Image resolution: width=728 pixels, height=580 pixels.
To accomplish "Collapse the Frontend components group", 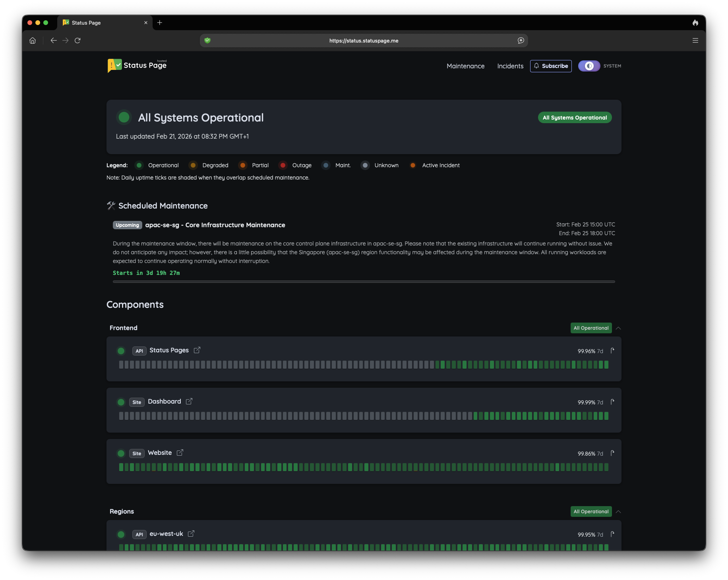I will 618,328.
